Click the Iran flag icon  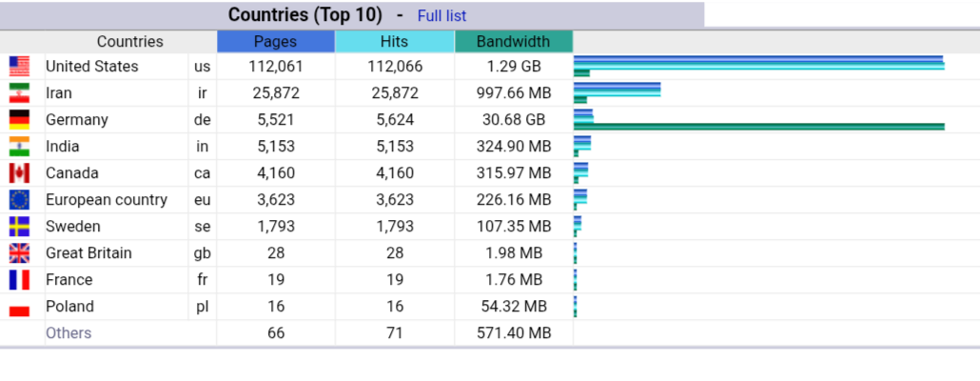[19, 93]
